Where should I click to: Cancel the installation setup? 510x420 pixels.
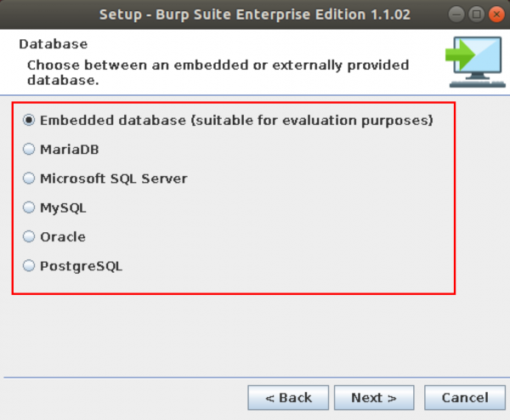tap(465, 397)
